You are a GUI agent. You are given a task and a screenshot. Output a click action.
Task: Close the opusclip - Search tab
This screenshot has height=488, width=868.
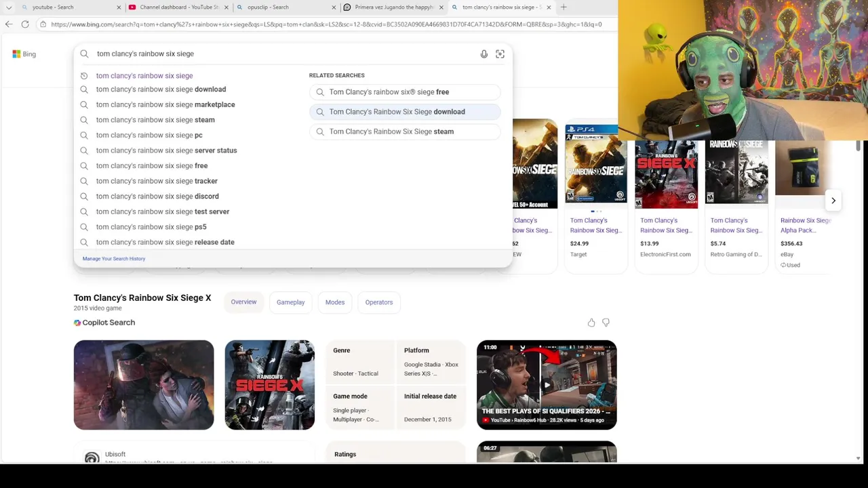tap(334, 7)
